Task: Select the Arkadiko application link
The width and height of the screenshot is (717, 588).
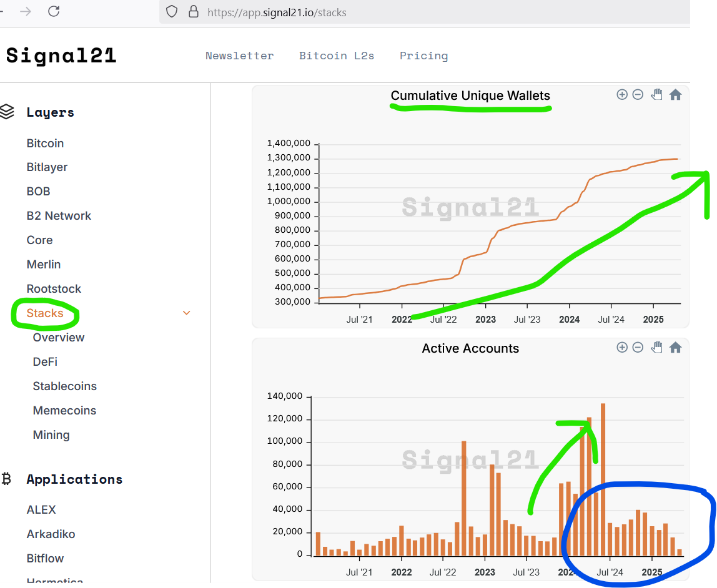Action: click(x=51, y=534)
